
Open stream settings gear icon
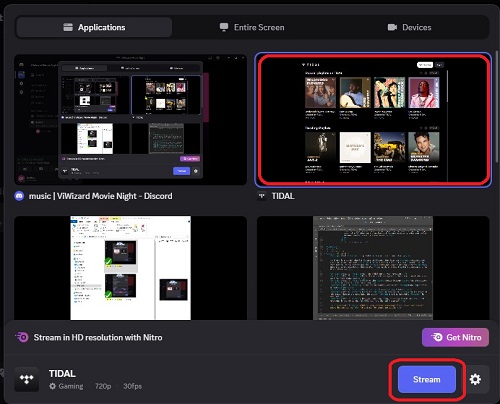tap(475, 379)
